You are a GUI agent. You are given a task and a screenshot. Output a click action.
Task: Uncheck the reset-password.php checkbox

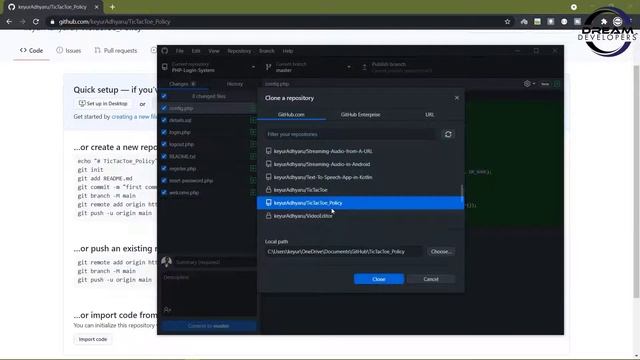coord(164,180)
